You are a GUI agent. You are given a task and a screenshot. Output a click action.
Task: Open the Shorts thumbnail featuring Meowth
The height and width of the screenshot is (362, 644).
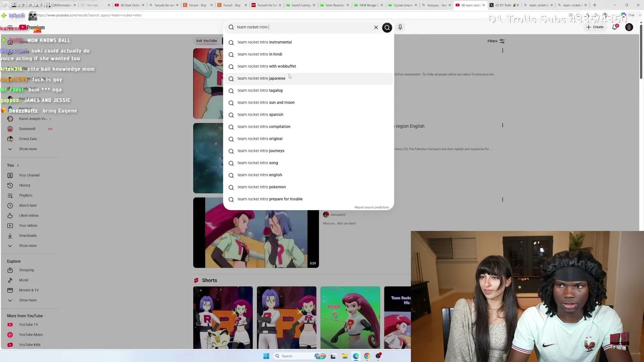coord(223,318)
